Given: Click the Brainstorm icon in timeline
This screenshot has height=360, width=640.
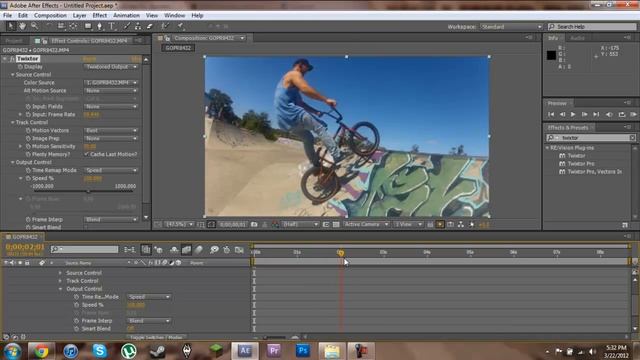Looking at the screenshot, I should tap(214, 249).
